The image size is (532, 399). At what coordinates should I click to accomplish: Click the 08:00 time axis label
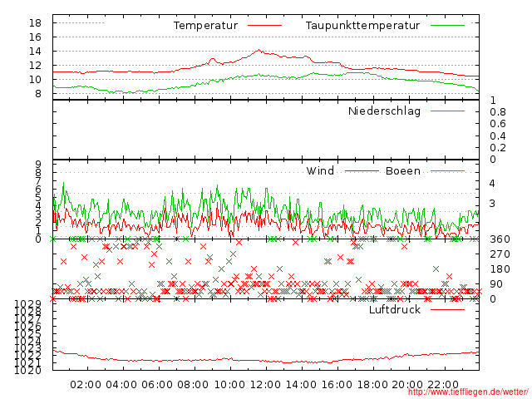coord(193,385)
